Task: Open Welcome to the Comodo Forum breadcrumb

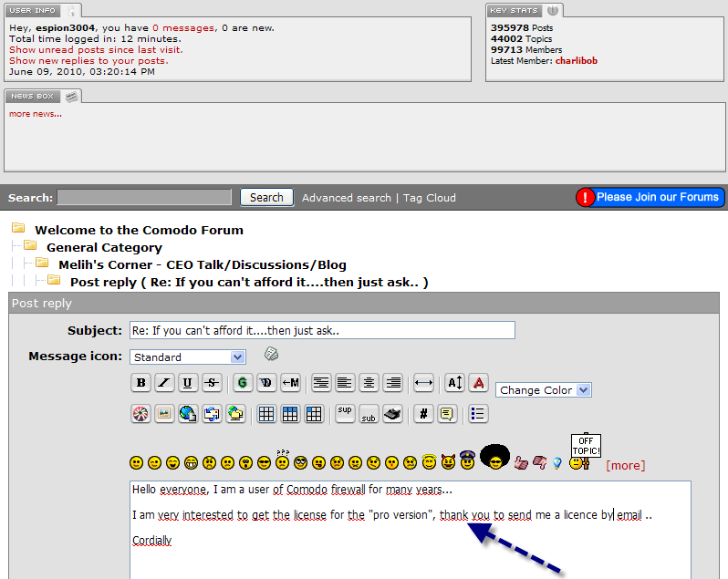Action: [x=139, y=230]
